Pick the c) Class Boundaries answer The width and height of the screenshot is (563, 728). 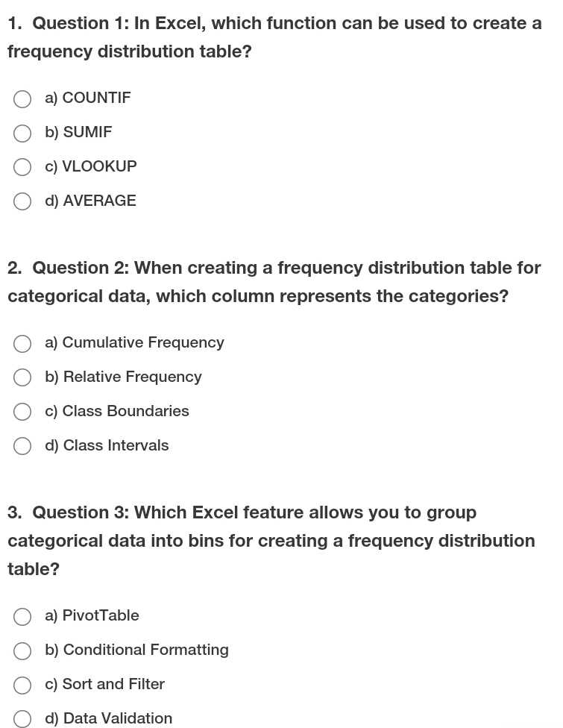tap(22, 412)
